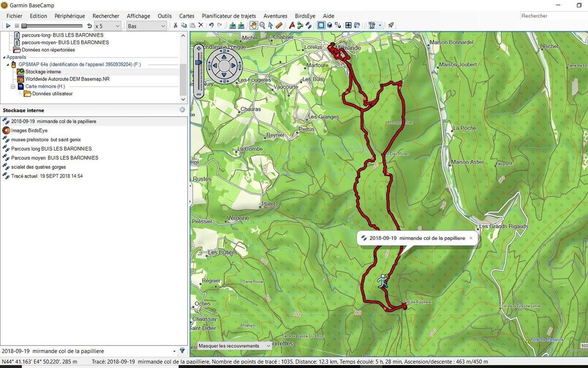
Task: Click the Redo arrow icon
Action: 220,26
